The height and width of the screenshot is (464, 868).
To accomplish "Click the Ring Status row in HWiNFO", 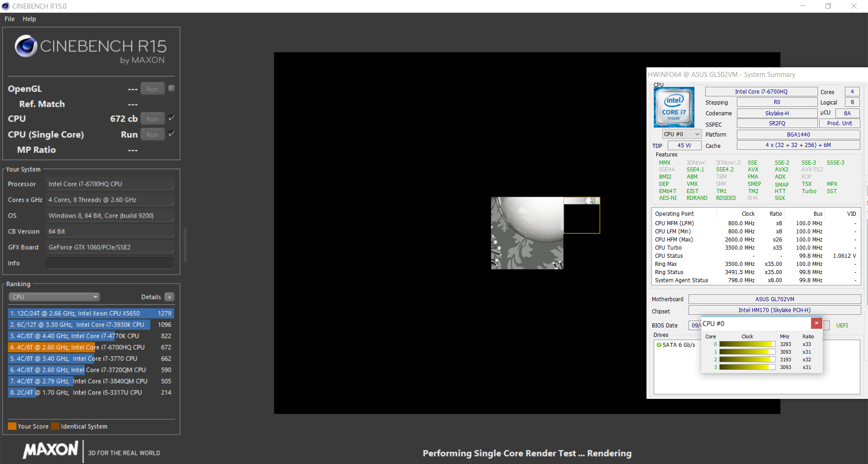I will click(755, 272).
